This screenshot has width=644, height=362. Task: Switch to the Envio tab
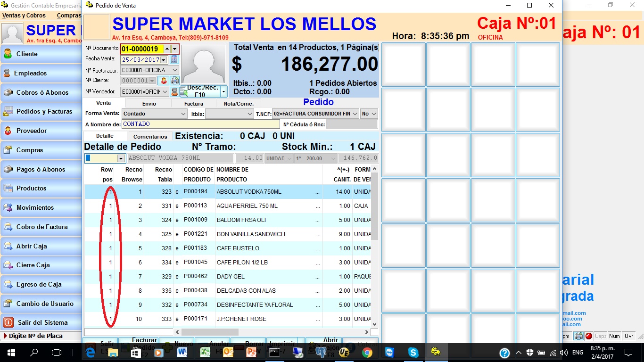pos(149,104)
